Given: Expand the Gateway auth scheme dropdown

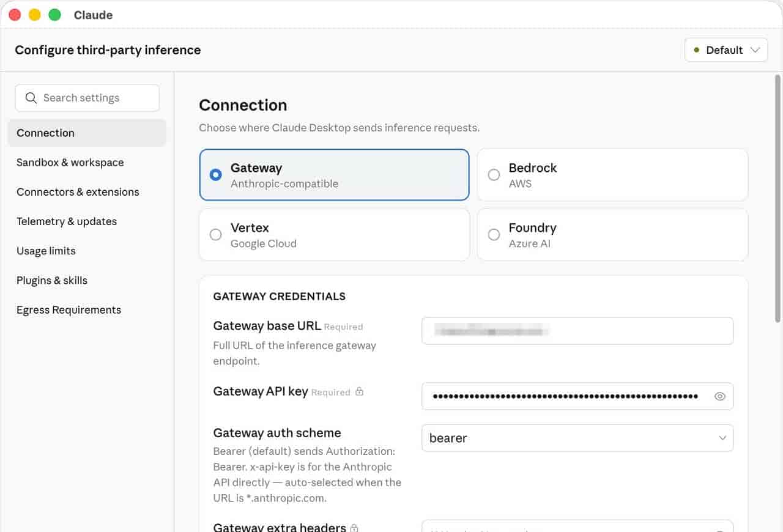Looking at the screenshot, I should [577, 438].
